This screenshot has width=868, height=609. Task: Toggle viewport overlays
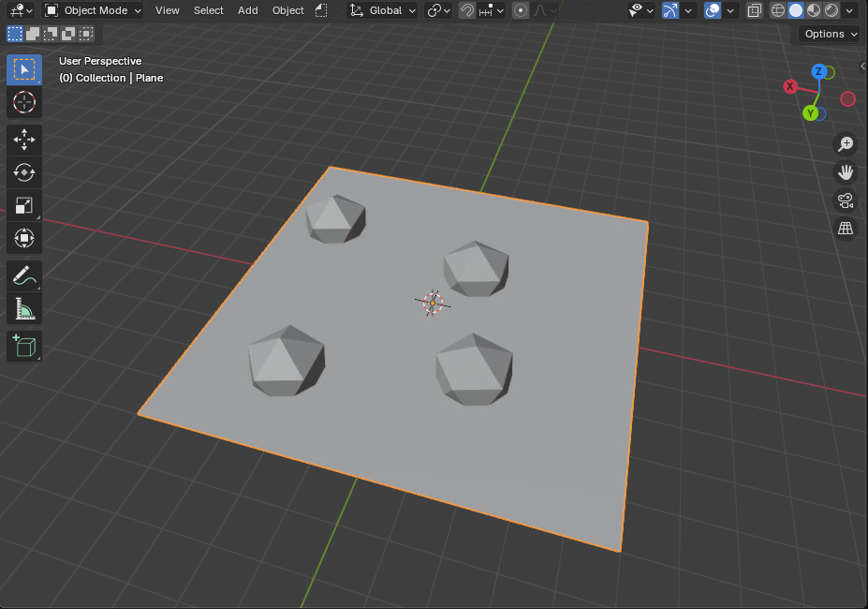713,10
